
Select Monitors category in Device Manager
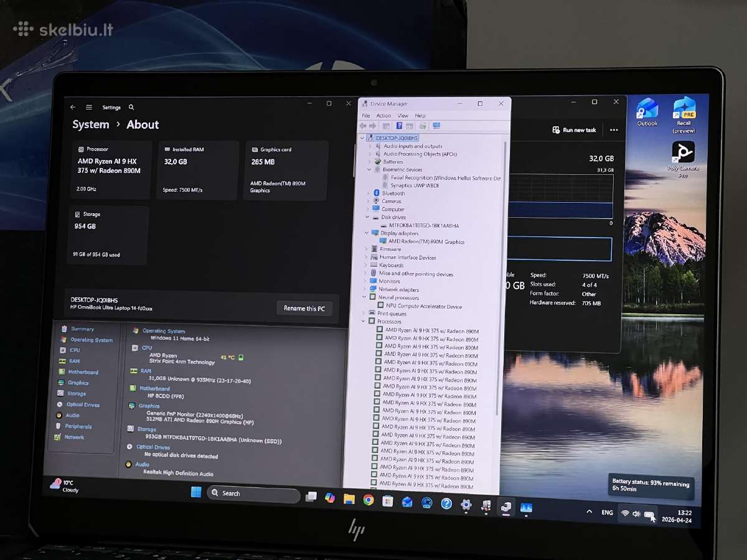coord(385,281)
